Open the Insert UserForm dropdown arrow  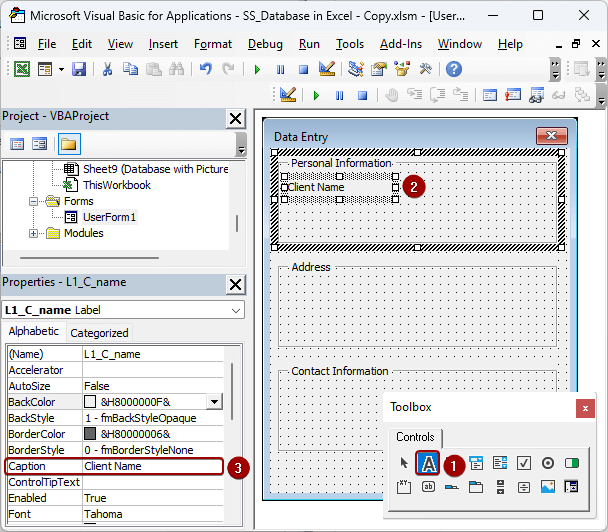(x=61, y=70)
